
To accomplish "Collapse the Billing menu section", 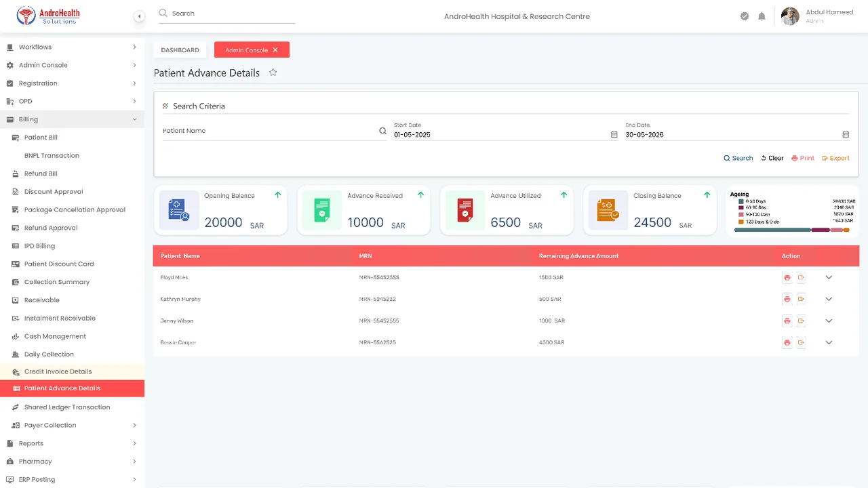I will click(134, 119).
